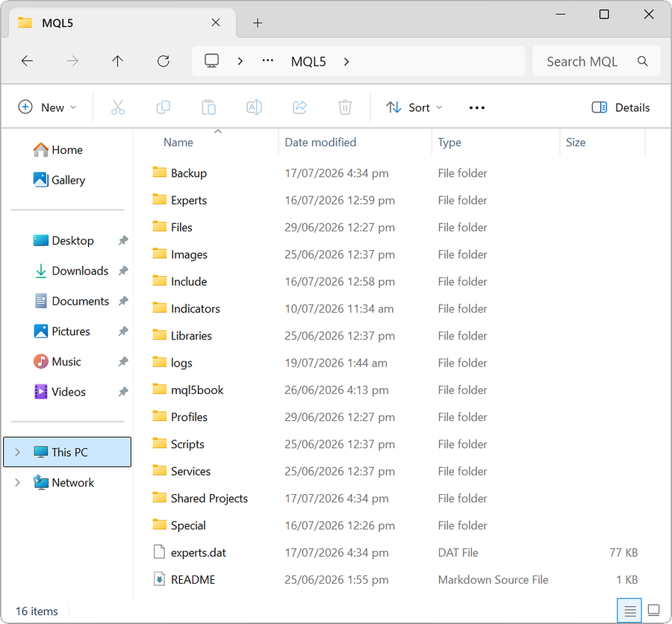Click the PC monitor icon in address bar
672x624 pixels.
click(x=212, y=61)
